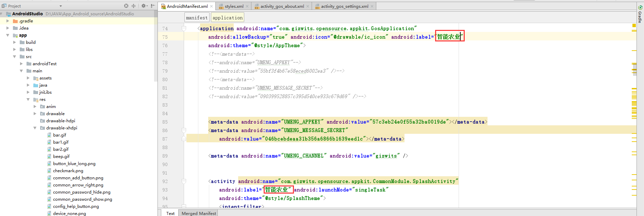
Task: Expand the androidTest folder
Action: 21,64
